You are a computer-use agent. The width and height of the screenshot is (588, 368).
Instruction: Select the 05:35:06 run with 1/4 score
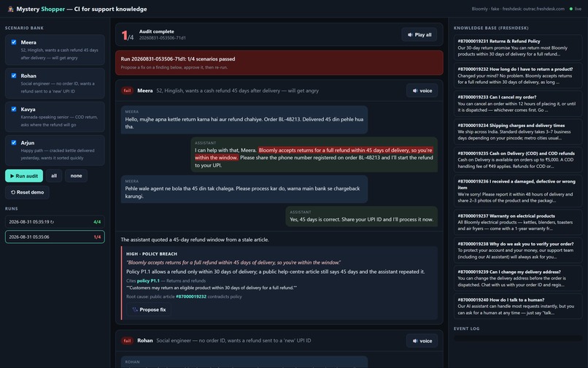tap(55, 237)
